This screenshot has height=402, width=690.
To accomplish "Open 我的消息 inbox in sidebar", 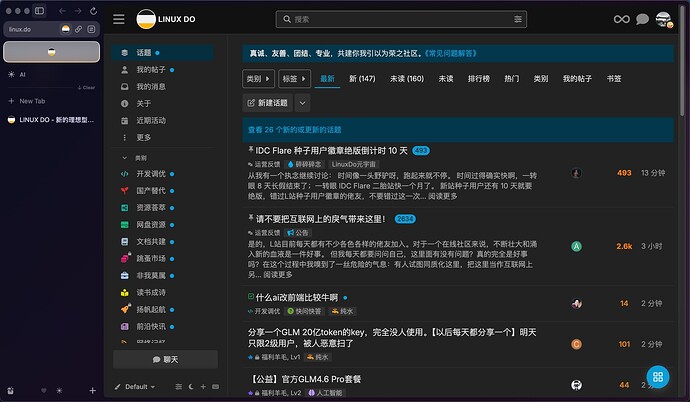I will tap(163, 87).
